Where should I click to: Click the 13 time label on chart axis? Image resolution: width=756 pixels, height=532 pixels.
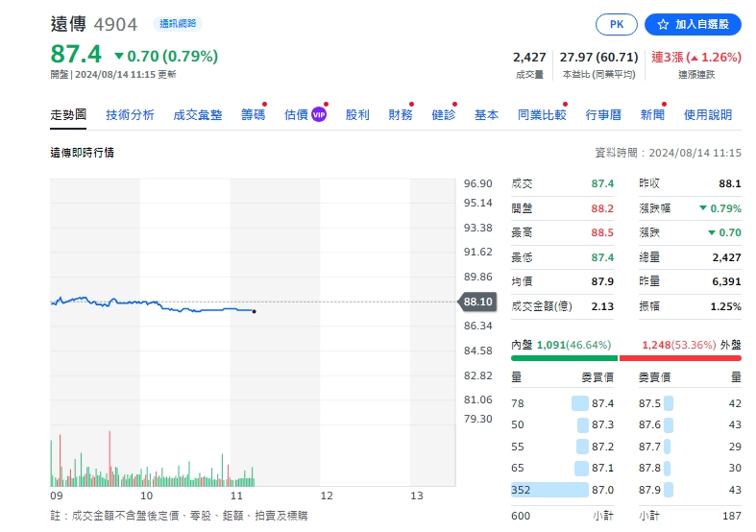tap(417, 496)
